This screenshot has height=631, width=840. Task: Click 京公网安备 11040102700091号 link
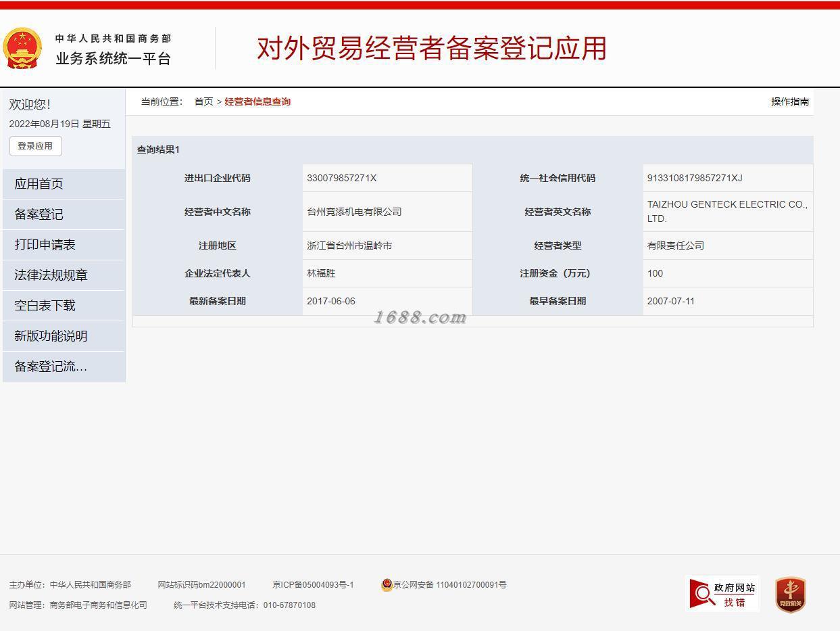click(449, 585)
